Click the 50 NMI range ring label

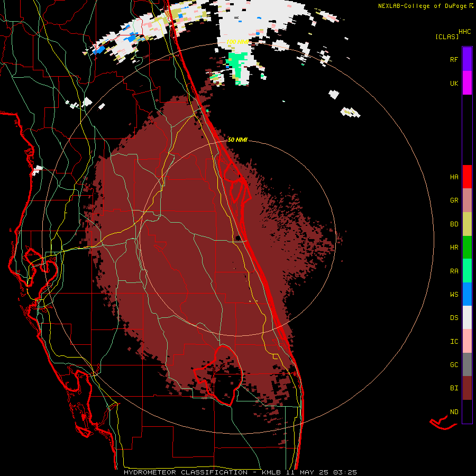click(x=237, y=140)
